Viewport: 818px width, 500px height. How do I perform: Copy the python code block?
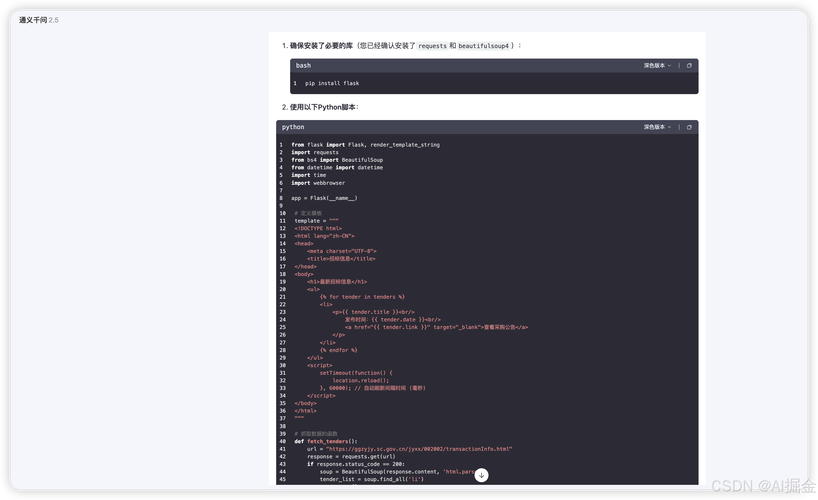click(689, 127)
